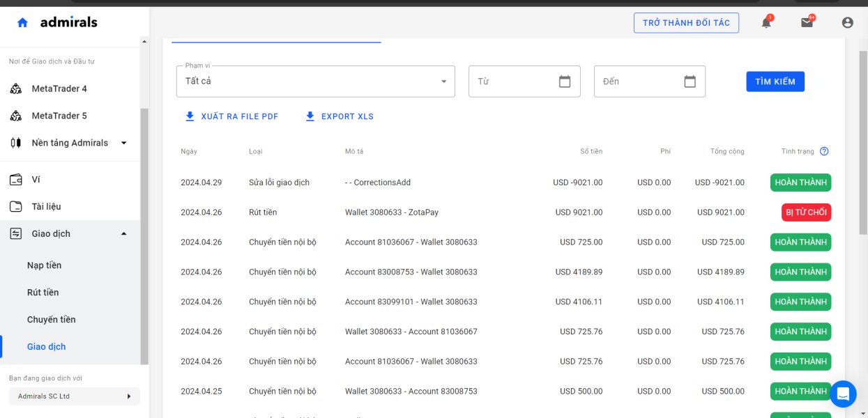Open the user profile icon
This screenshot has width=868, height=418.
coord(848,22)
